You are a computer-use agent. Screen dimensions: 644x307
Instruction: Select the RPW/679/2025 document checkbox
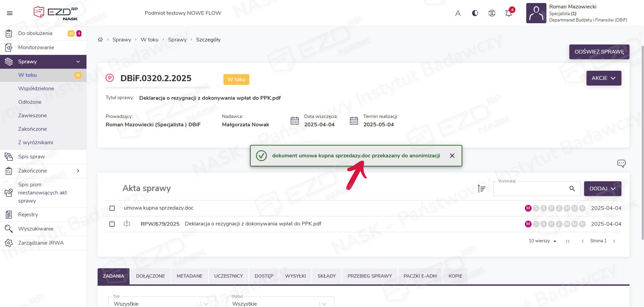[112, 224]
